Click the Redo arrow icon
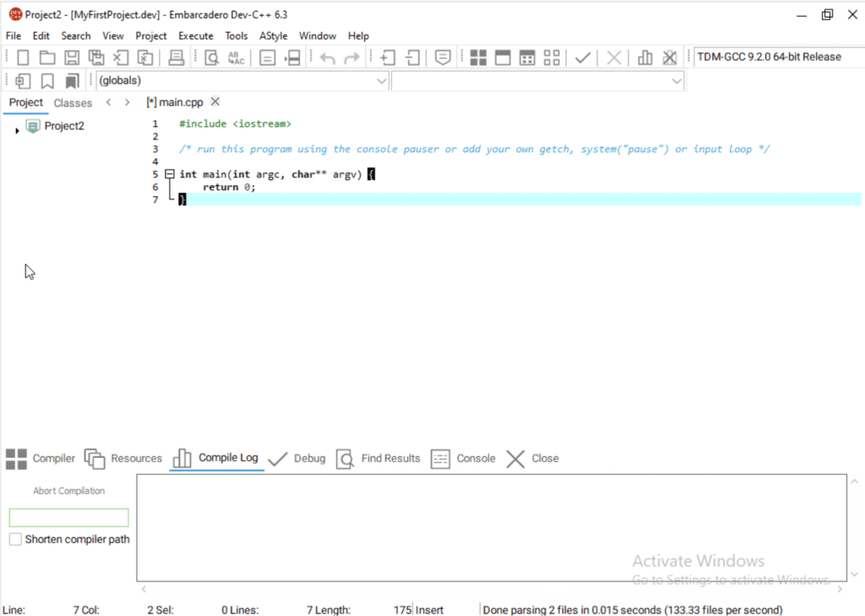This screenshot has height=616, width=865. (351, 57)
